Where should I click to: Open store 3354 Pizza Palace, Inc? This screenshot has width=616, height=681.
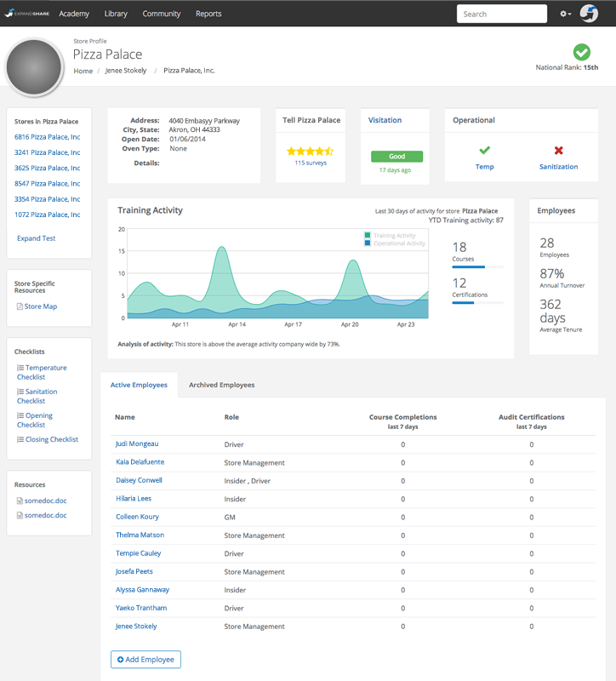(48, 199)
